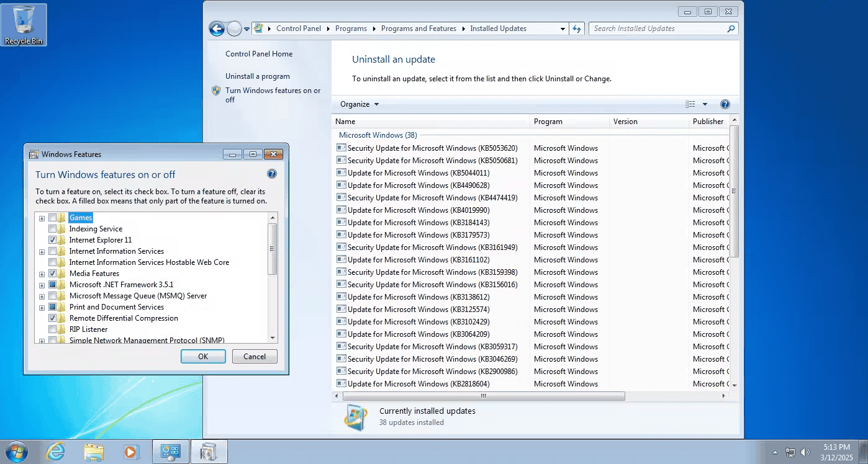This screenshot has height=464, width=868.
Task: Click help icon in Windows Features dialog
Action: click(x=272, y=174)
